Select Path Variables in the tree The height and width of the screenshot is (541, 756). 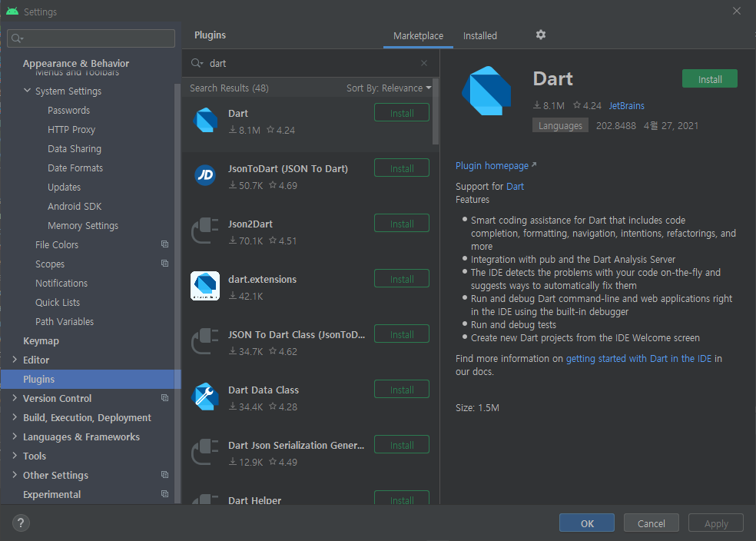point(65,322)
